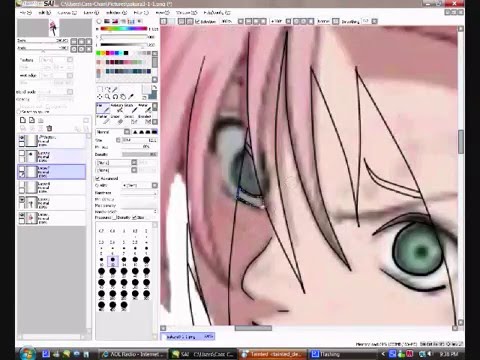Select the Lasso selection tool
This screenshot has height=360, width=480.
tap(107, 89)
